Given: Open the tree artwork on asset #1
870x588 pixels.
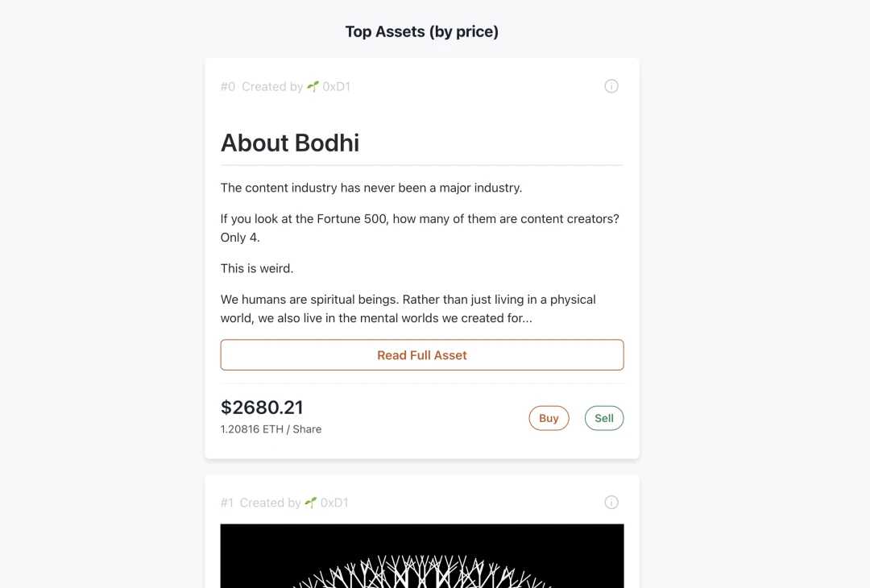Looking at the screenshot, I should point(422,556).
